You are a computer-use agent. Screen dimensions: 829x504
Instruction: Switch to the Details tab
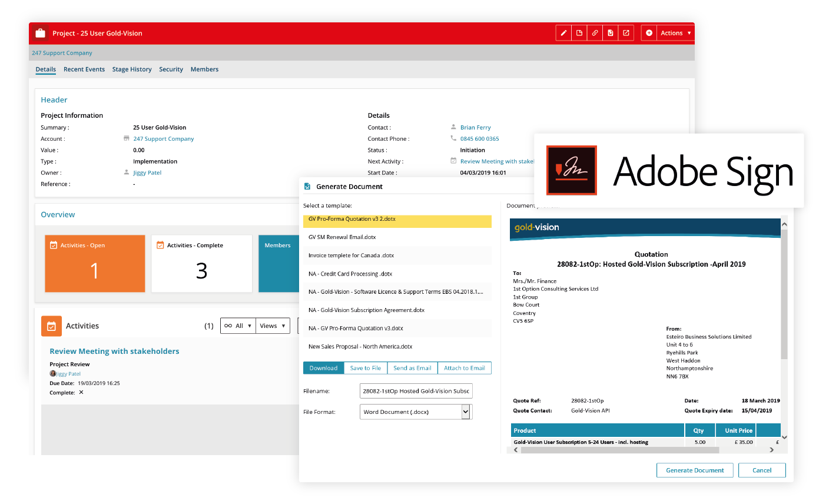[x=46, y=69]
